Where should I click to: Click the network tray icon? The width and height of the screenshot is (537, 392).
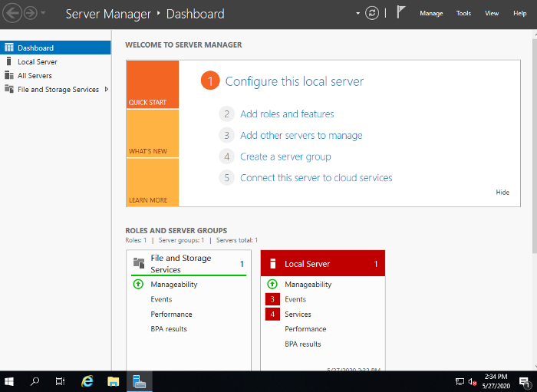(x=460, y=381)
